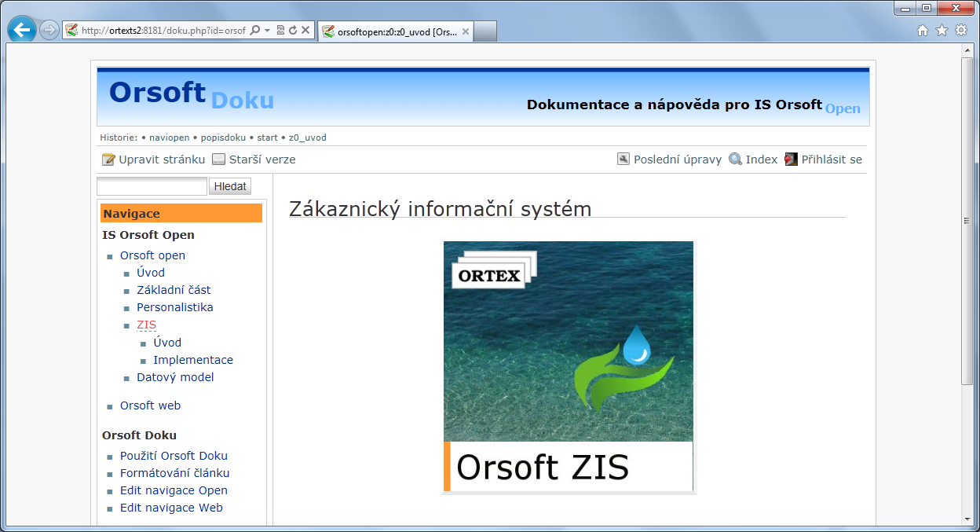Open the browser Tools gear icon
Image resolution: width=980 pixels, height=532 pixels.
pos(961,31)
